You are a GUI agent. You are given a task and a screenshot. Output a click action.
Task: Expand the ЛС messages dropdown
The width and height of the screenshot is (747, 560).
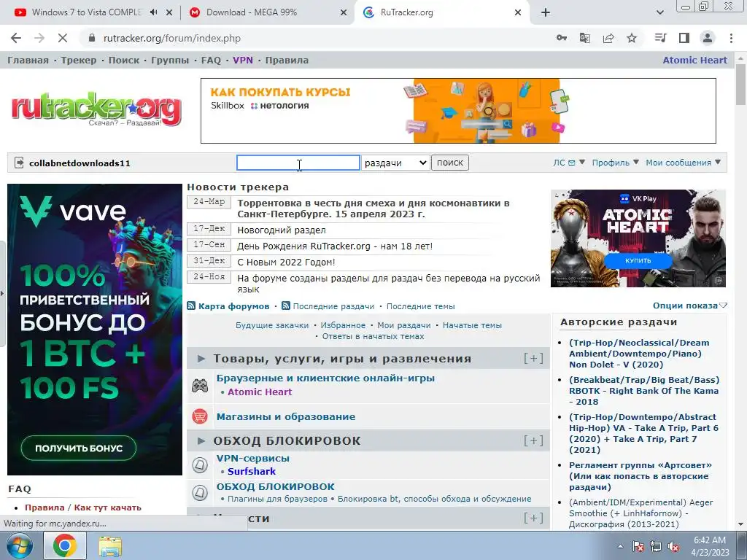click(569, 163)
